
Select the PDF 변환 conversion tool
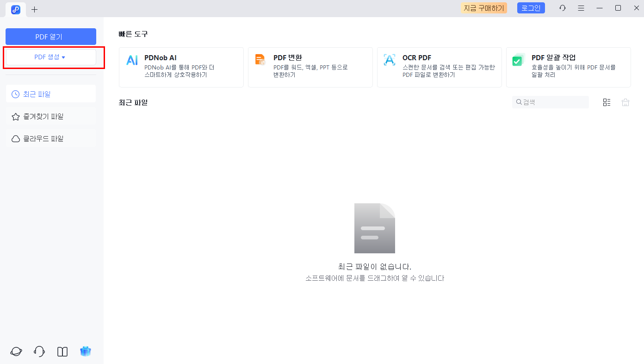pyautogui.click(x=310, y=67)
